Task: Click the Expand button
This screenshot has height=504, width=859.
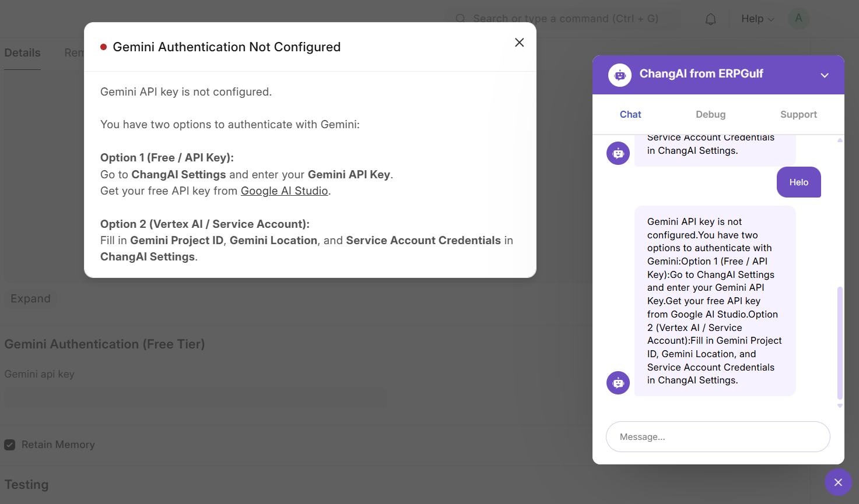Action: pyautogui.click(x=30, y=299)
